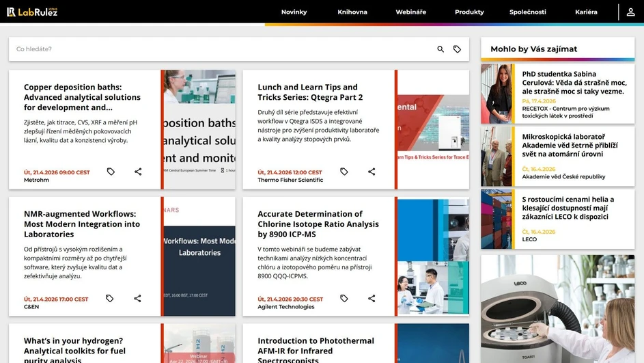644x363 pixels.
Task: Click the LabRulez logo
Action: click(x=32, y=12)
